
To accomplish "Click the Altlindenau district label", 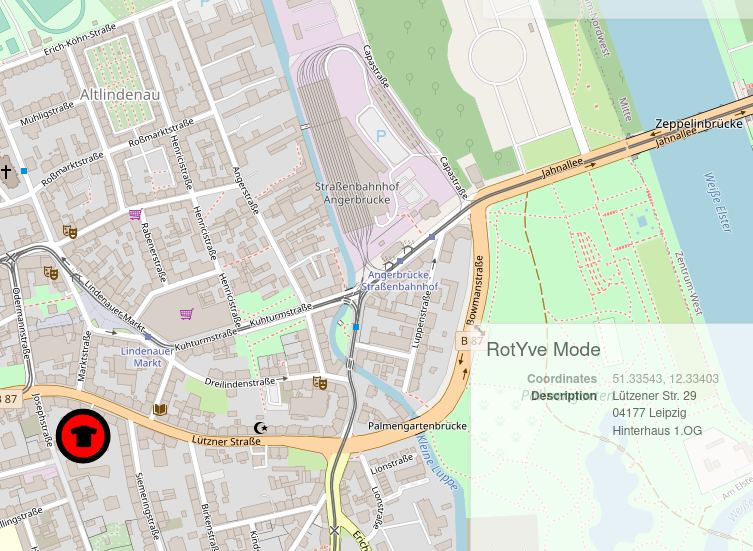I will coord(120,95).
